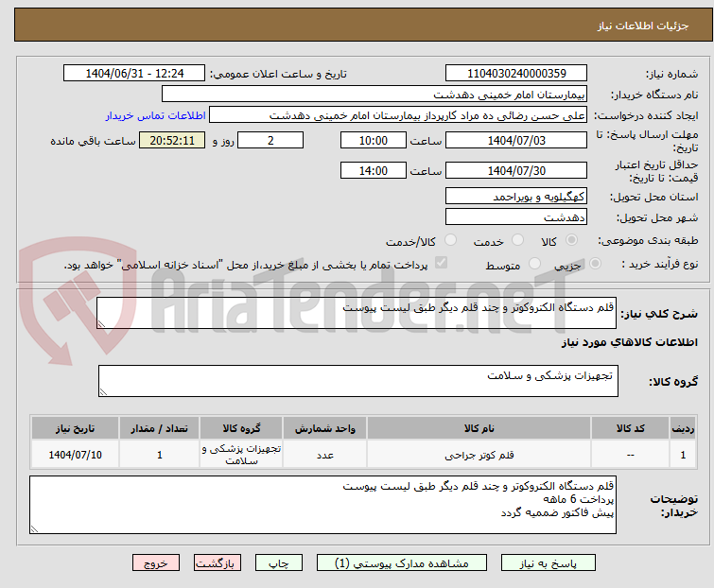Select the کالا/خدمت radio button

coord(450,240)
